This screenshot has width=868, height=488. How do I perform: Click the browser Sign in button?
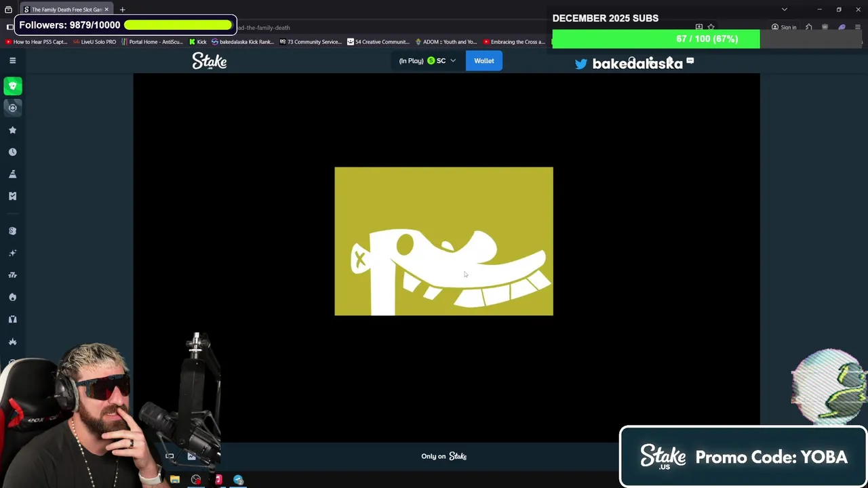tap(784, 27)
